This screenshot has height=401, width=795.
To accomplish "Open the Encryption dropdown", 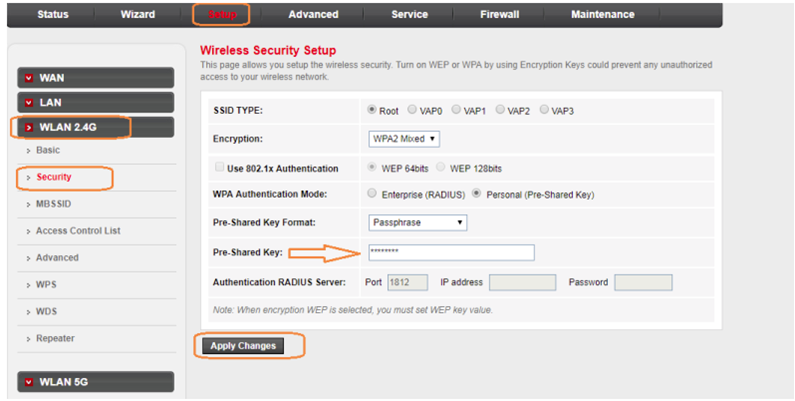I will (405, 138).
